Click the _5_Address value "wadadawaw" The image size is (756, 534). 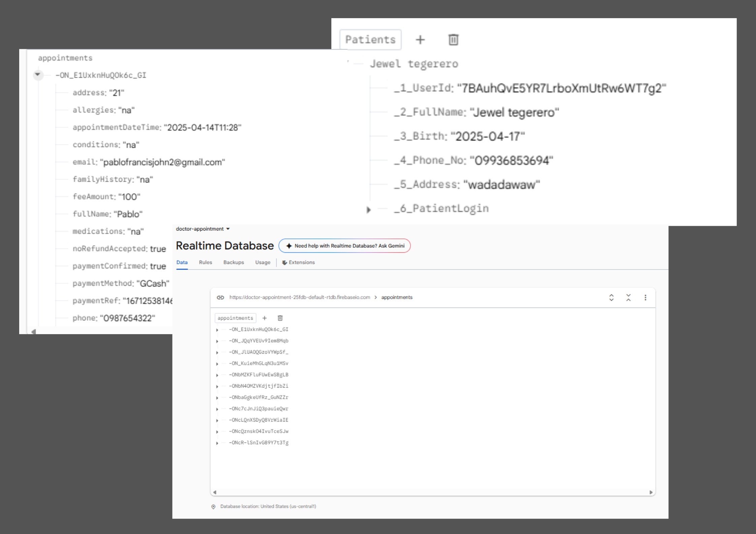pyautogui.click(x=502, y=185)
